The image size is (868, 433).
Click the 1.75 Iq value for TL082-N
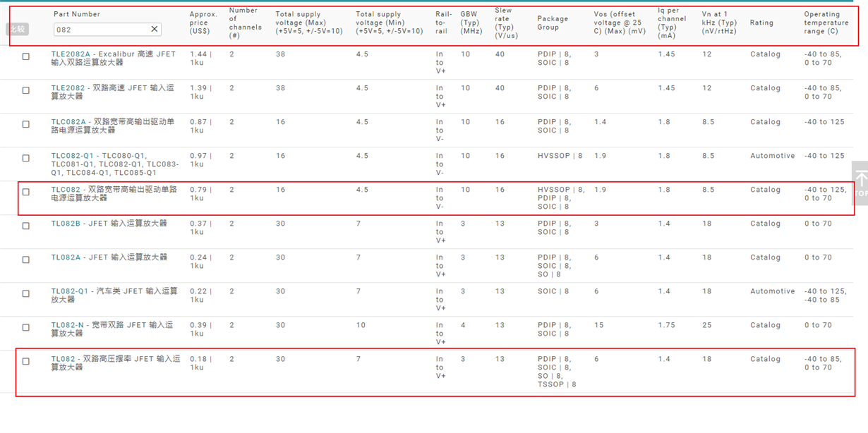coord(666,325)
